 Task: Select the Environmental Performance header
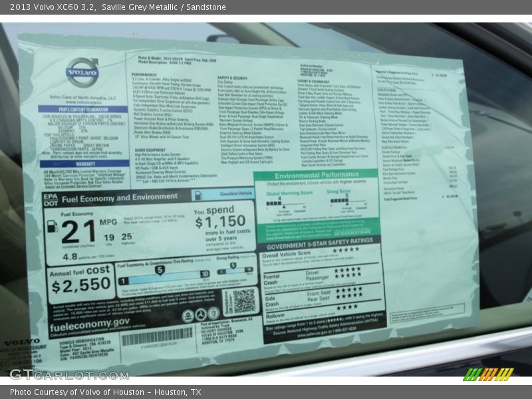pos(317,175)
